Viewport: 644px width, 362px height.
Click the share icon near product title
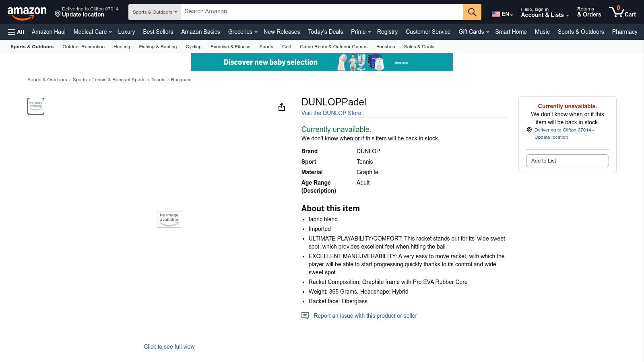tap(282, 107)
